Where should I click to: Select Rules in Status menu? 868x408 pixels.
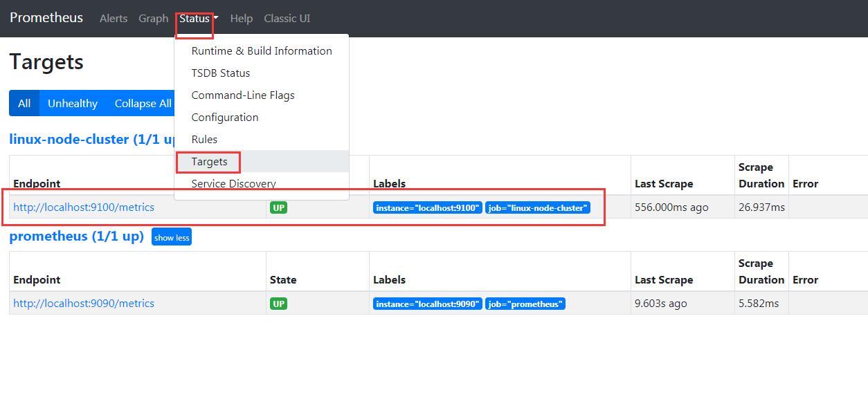[262, 140]
